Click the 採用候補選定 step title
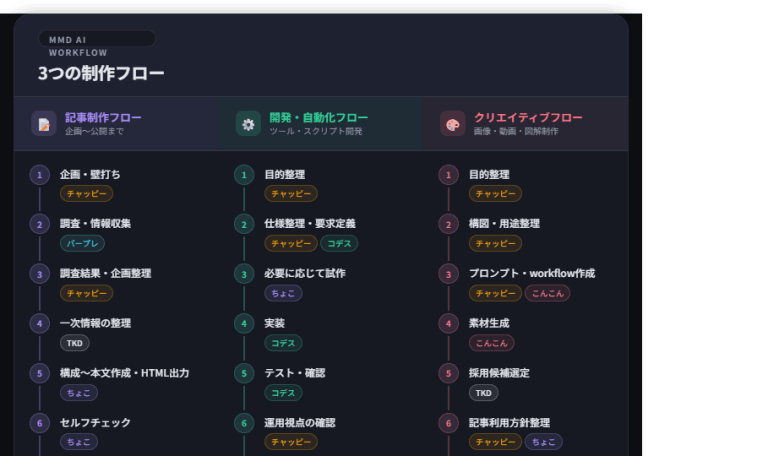 point(499,373)
